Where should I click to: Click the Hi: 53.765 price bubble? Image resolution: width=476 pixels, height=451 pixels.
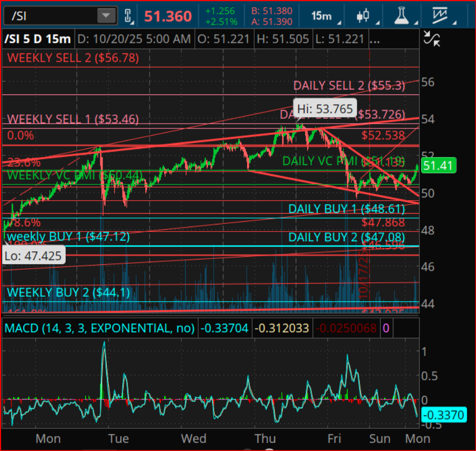324,110
